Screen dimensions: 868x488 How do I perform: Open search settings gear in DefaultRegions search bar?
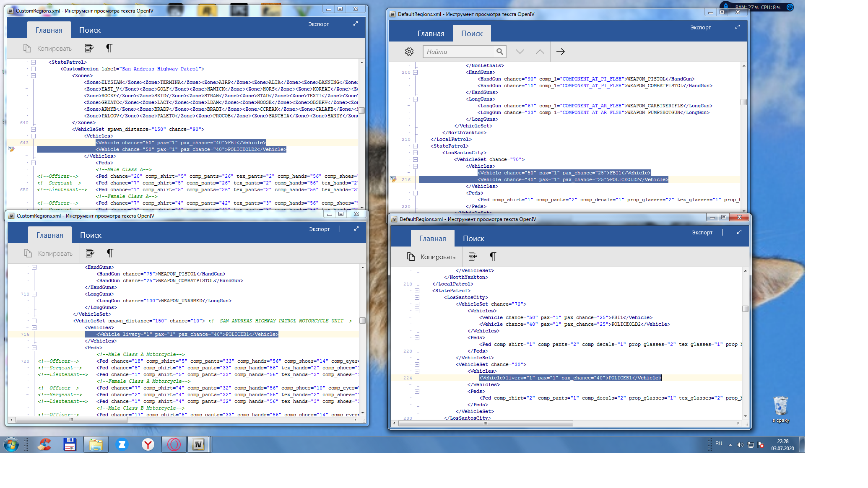[x=409, y=52]
